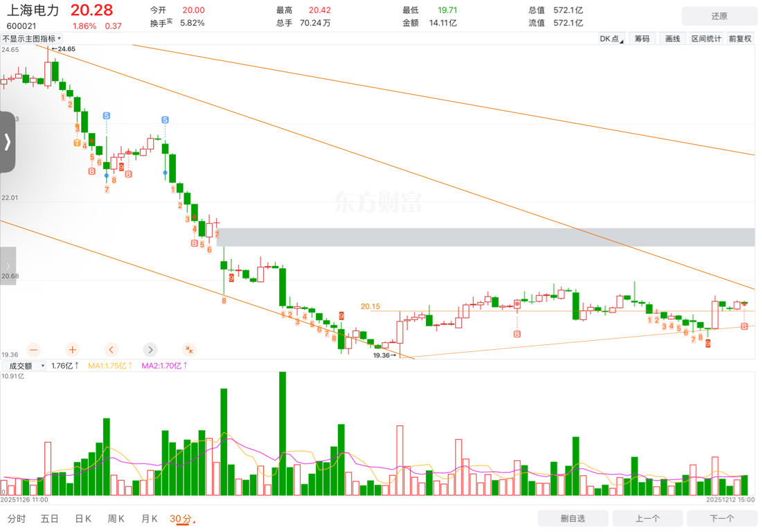
Task: Click the B marker at far right candle
Action: coord(744,326)
